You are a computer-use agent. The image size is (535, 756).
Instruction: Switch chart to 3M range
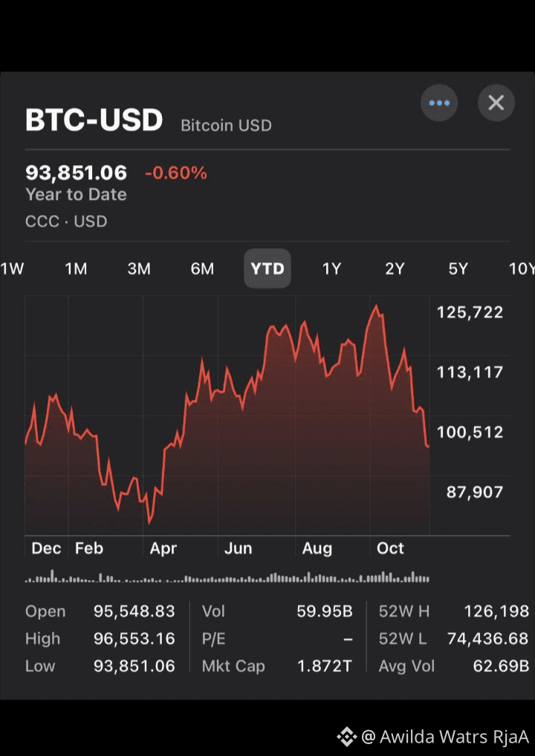pos(139,268)
